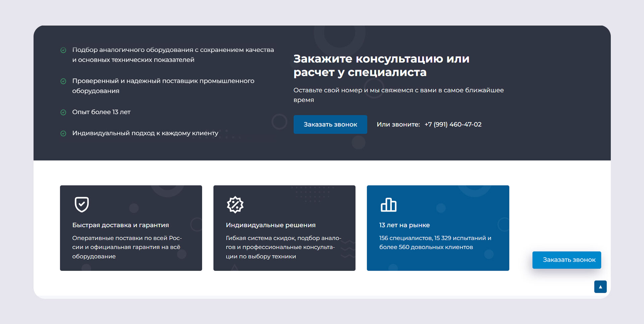The width and height of the screenshot is (644, 324).
Task: Call the phone number +7 (991) 460-47-02
Action: coord(453,125)
